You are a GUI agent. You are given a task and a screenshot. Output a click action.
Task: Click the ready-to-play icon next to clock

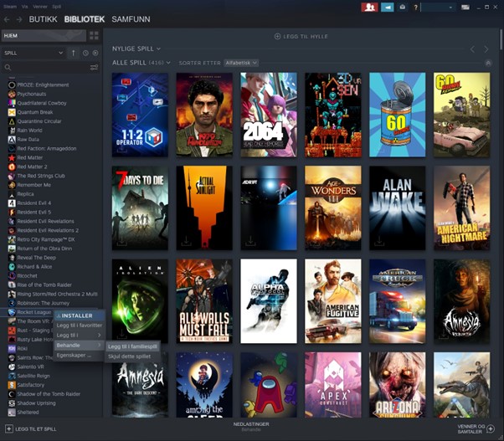(x=95, y=53)
